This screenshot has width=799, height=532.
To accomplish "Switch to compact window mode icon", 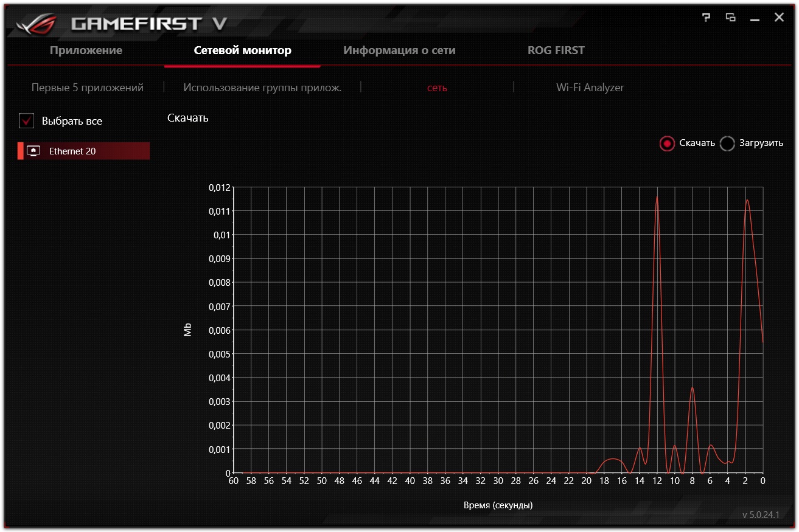I will click(x=731, y=18).
